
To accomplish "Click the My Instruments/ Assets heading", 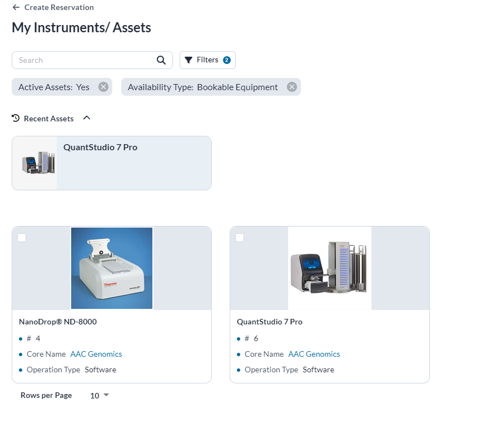I will click(81, 28).
